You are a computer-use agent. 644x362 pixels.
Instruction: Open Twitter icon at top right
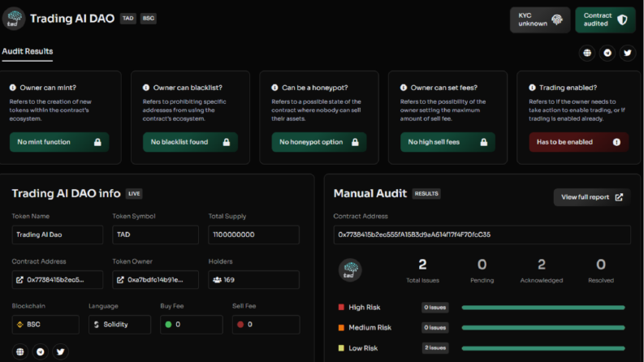click(x=628, y=53)
